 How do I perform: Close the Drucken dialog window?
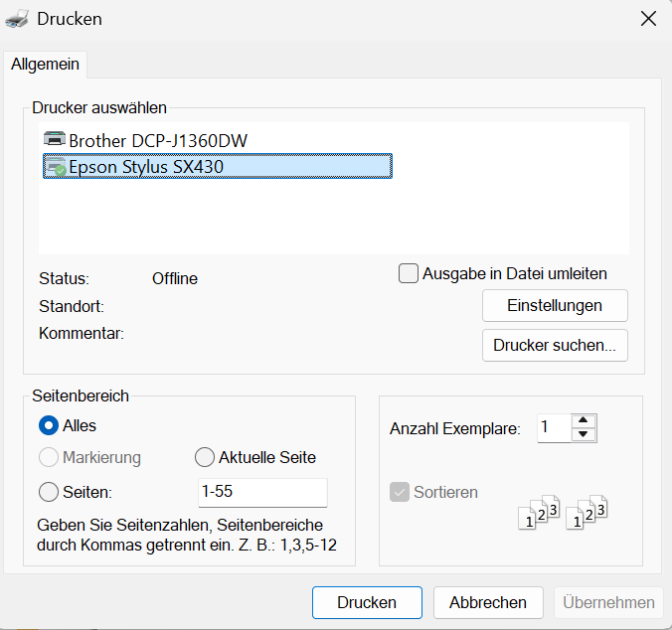coord(648,19)
